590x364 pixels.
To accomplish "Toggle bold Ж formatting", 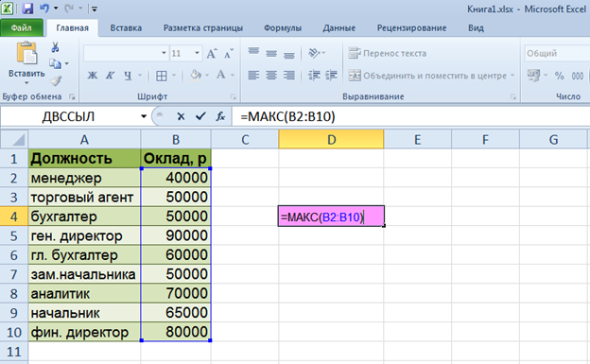I will tap(93, 76).
